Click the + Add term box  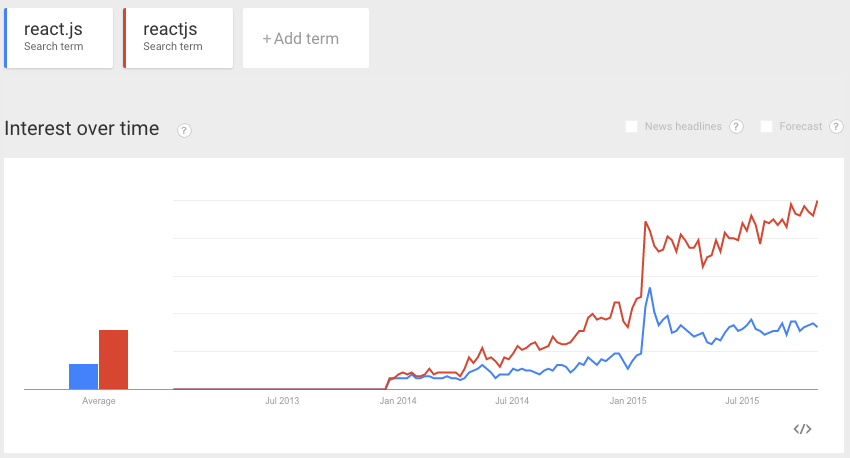pyautogui.click(x=305, y=39)
